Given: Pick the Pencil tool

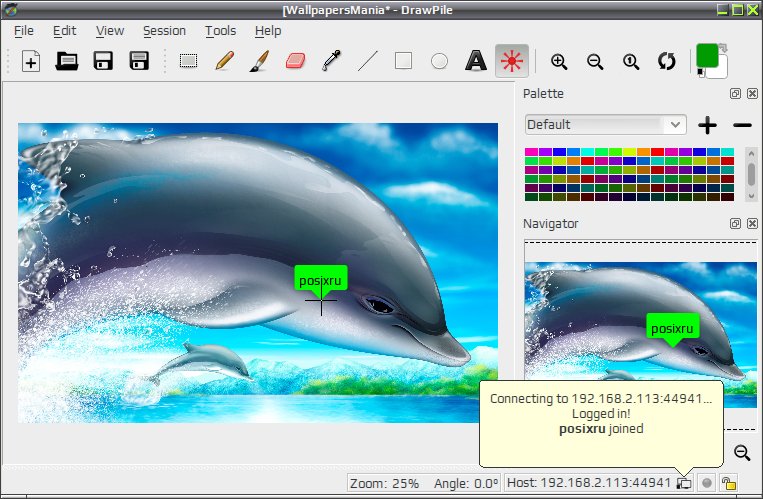Looking at the screenshot, I should coord(224,61).
